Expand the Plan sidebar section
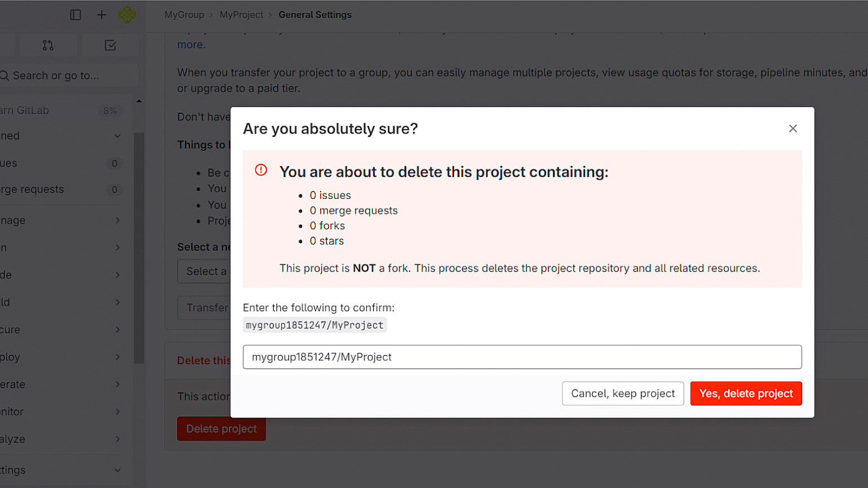 (x=62, y=247)
